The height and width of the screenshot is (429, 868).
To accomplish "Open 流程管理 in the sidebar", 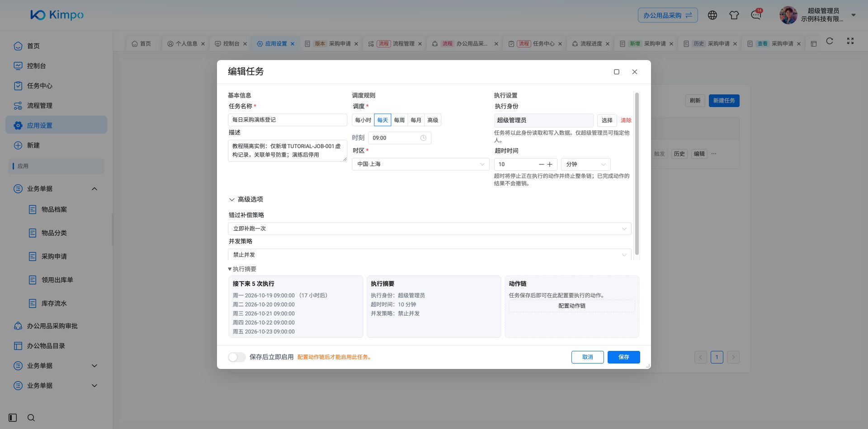I will pos(56,106).
